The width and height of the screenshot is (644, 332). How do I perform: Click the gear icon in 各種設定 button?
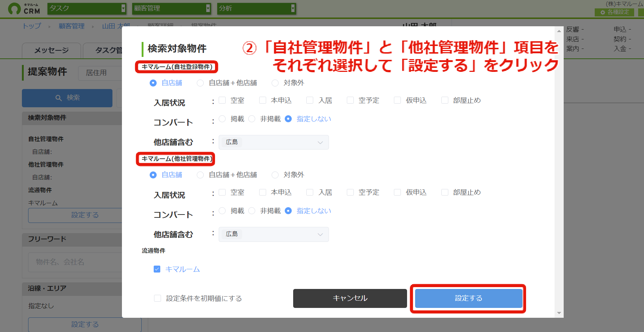[x=603, y=12]
